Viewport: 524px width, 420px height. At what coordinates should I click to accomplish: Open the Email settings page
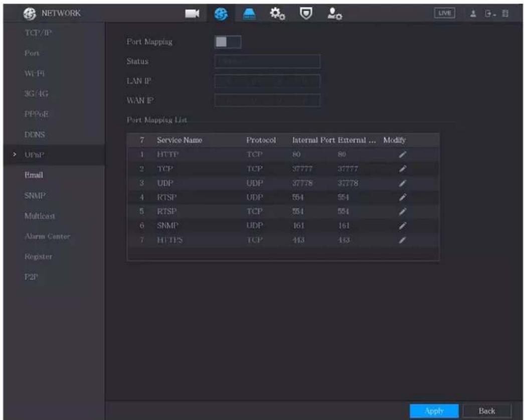[34, 175]
